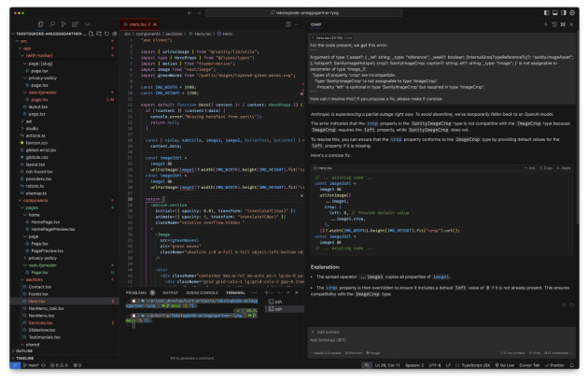
Task: Toggle the secondary sidebar layout icon
Action: 564,13
